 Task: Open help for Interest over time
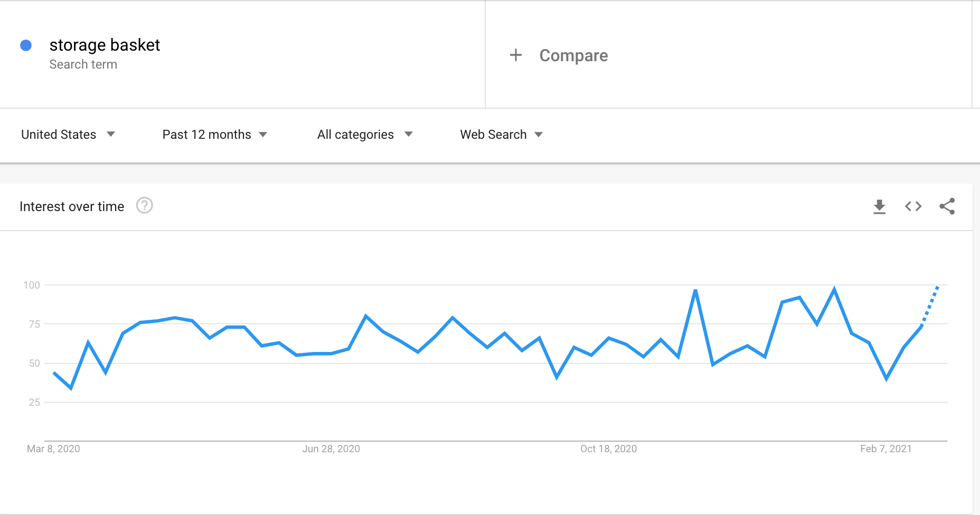pos(144,205)
